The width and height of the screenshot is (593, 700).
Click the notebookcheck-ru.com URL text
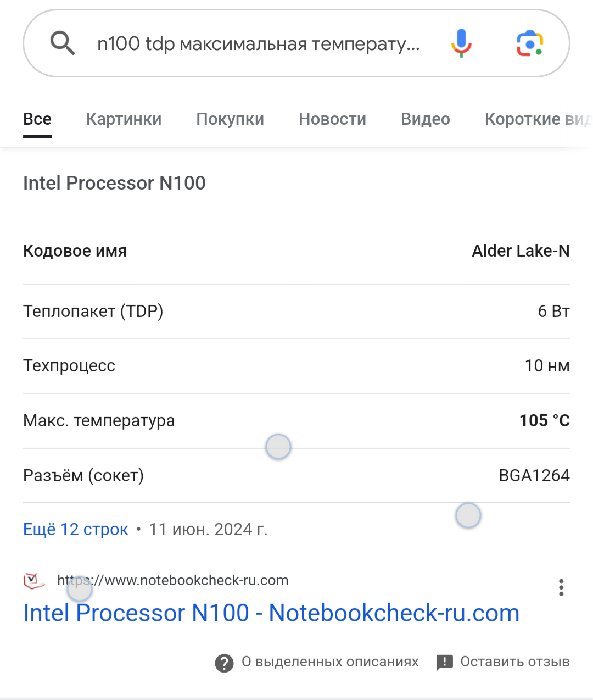(x=172, y=580)
